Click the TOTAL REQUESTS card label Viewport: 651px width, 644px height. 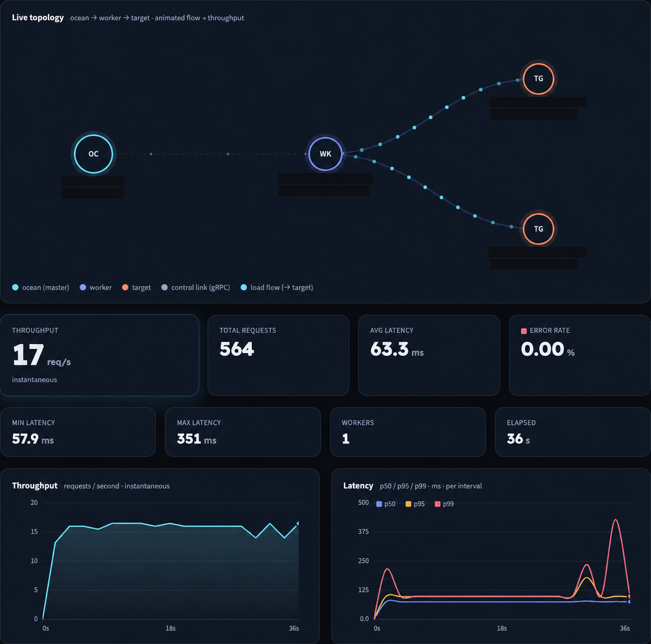(x=248, y=331)
